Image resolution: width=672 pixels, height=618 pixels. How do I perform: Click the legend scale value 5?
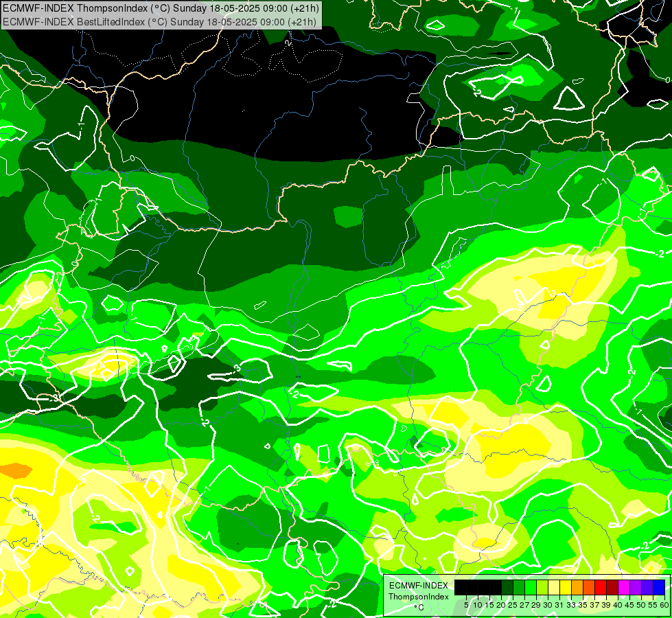466,605
